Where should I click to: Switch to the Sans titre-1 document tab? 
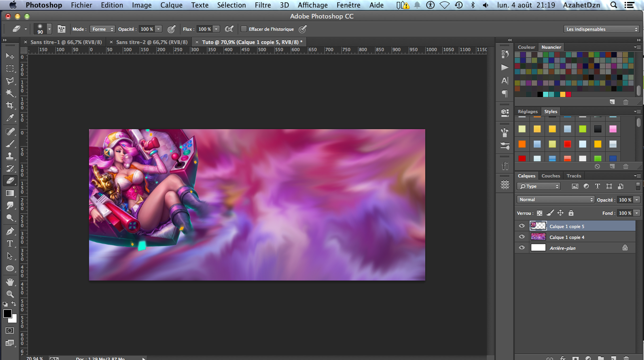click(66, 42)
